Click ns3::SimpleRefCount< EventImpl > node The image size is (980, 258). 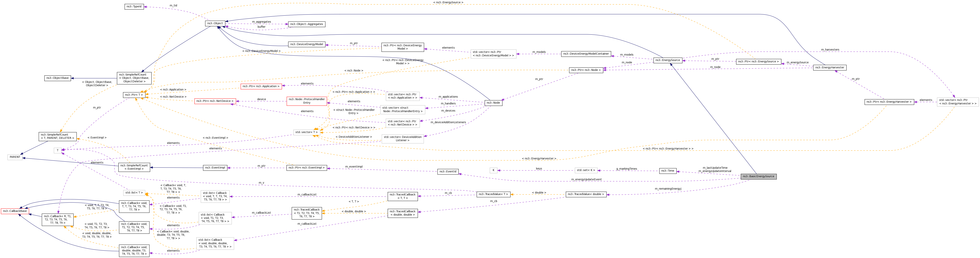134,167
